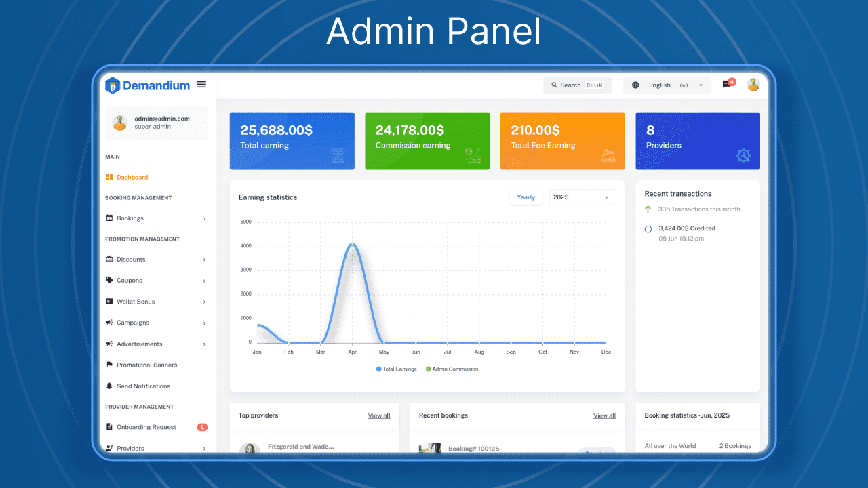Collapse the sidebar using the hamburger icon

[x=201, y=84]
